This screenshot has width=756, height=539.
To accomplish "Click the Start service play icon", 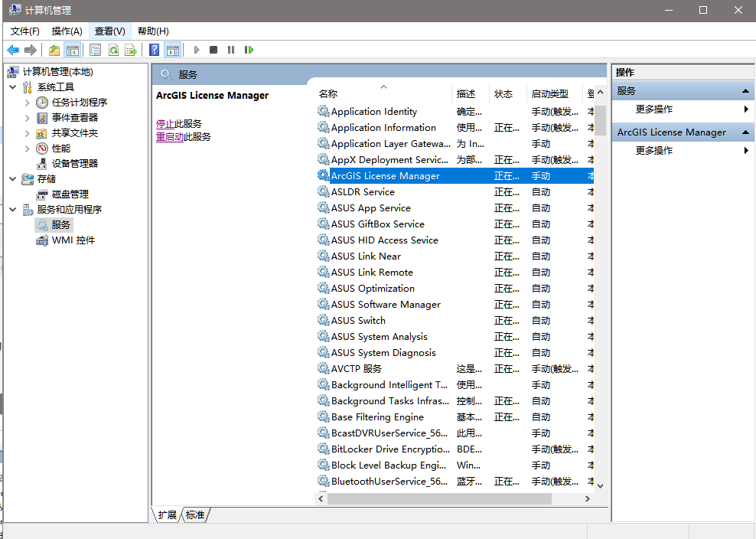I will click(x=196, y=50).
